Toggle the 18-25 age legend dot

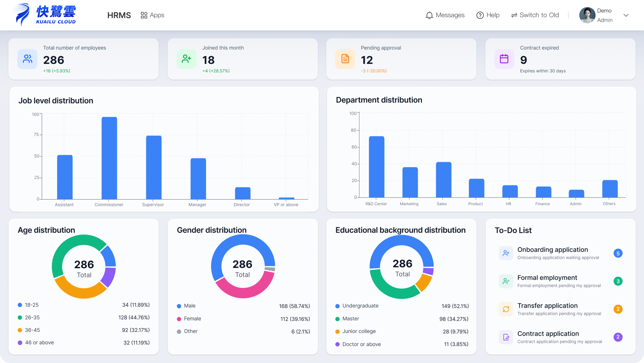click(20, 305)
